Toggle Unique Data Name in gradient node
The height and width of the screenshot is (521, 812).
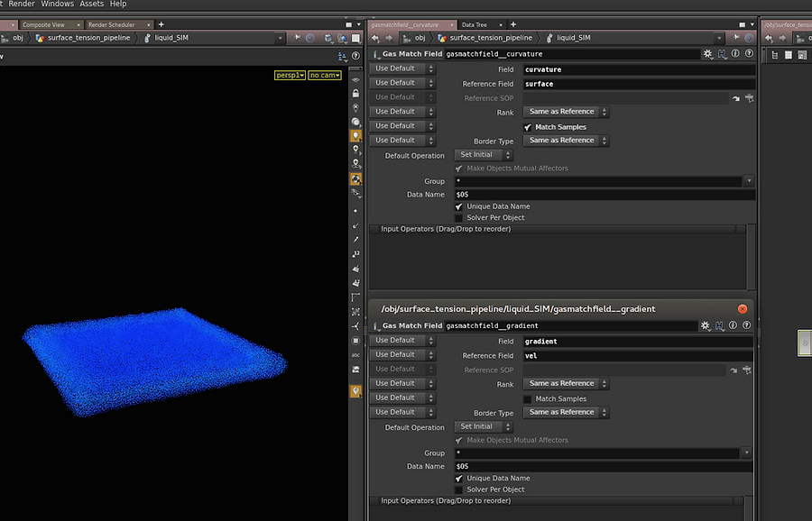459,479
